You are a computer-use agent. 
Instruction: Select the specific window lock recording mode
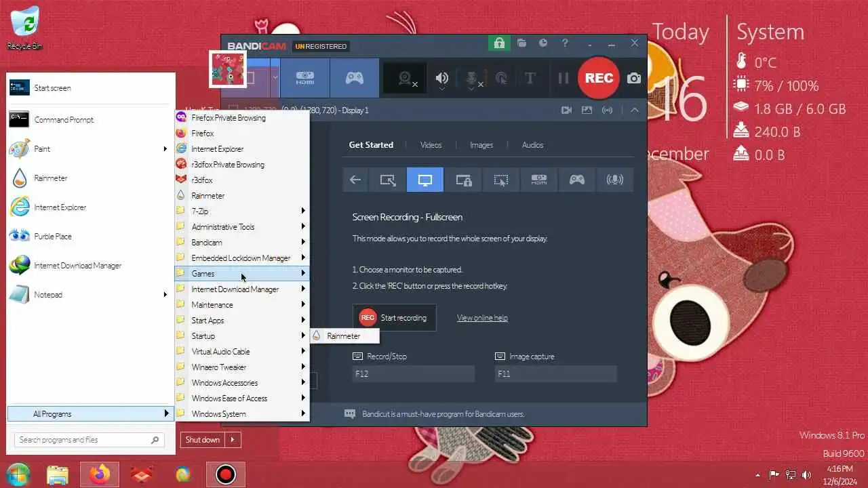463,180
